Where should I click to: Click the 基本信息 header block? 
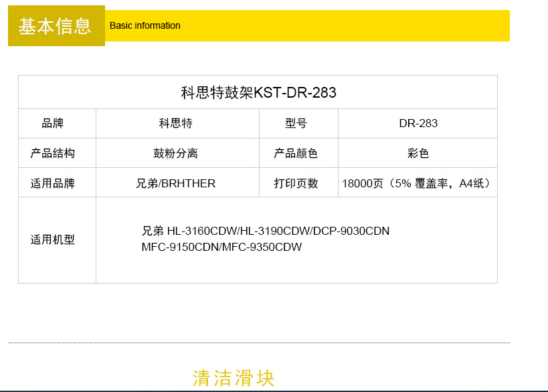56,25
